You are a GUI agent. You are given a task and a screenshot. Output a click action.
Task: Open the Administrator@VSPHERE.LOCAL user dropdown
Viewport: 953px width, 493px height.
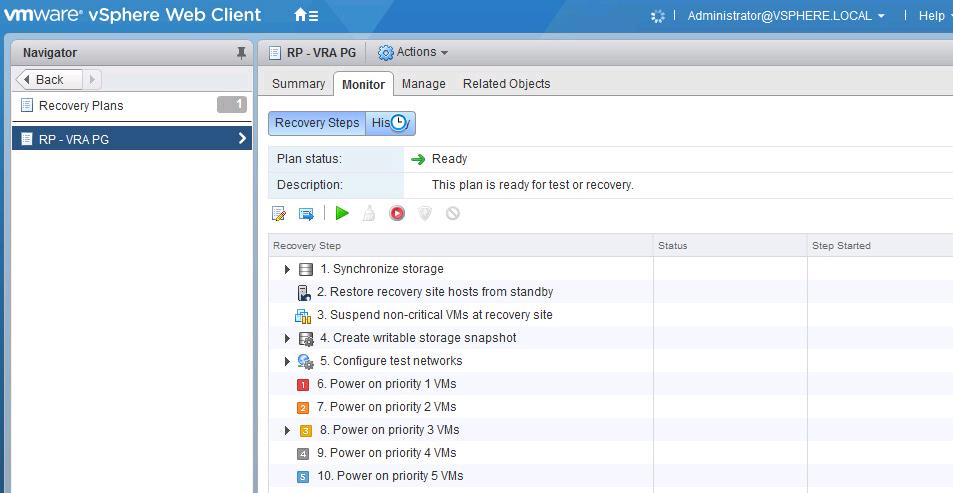786,16
